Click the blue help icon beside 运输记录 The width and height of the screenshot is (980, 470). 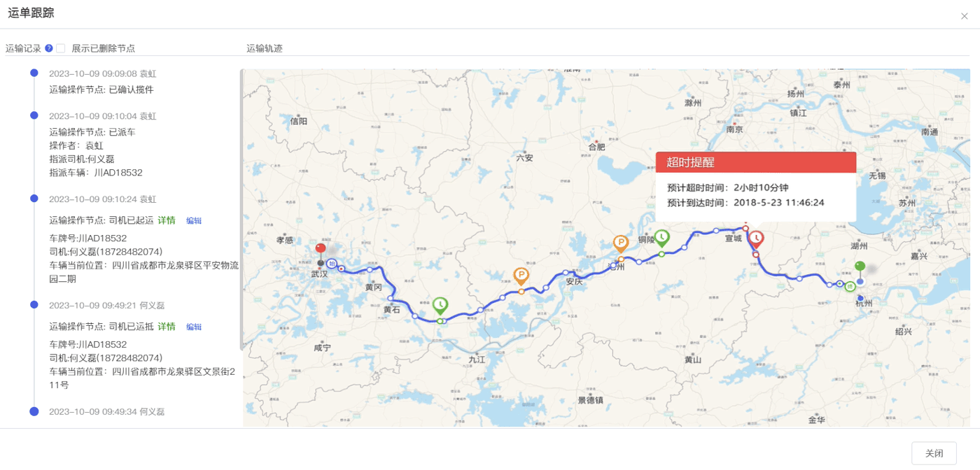pos(49,48)
